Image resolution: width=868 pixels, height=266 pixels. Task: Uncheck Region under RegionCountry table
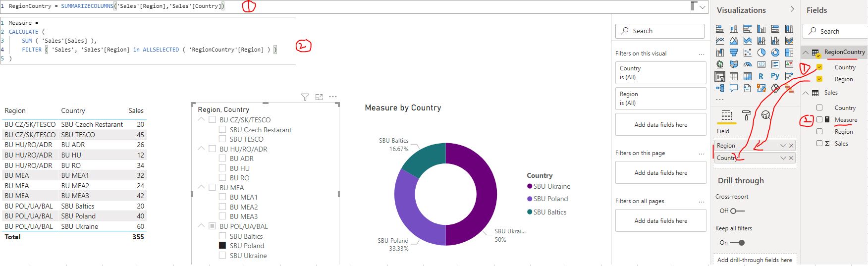point(819,79)
